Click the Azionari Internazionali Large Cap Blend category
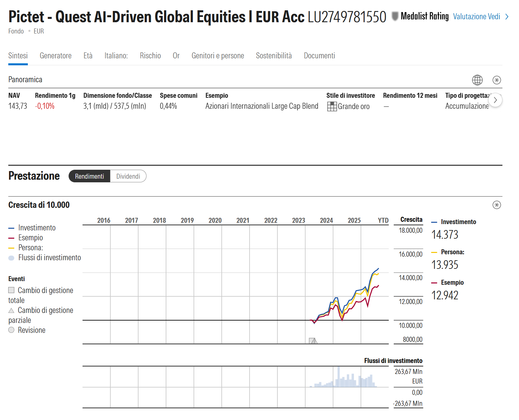519x420 pixels. (x=262, y=106)
